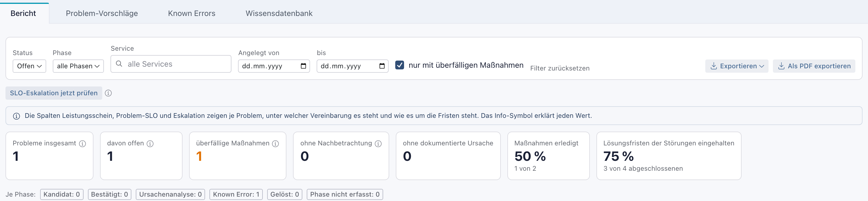Click info icon beside überfällige Maßnahmen
868x201 pixels.
point(275,143)
